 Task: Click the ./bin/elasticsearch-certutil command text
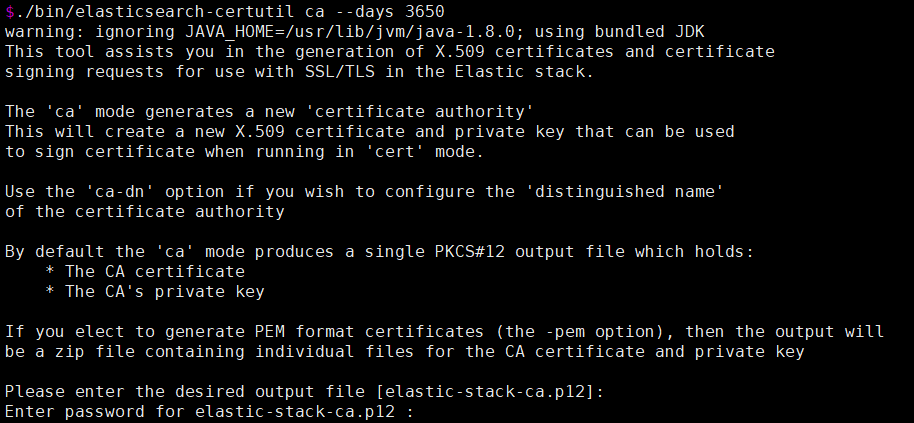coord(154,12)
